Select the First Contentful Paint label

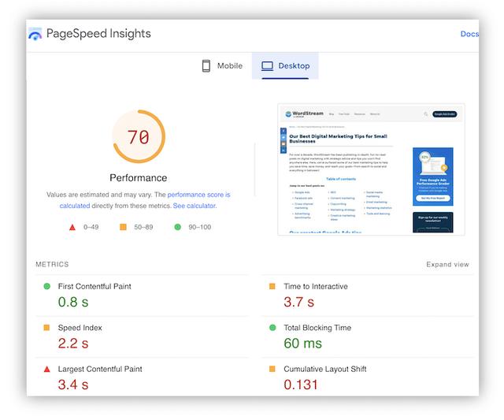coord(94,286)
